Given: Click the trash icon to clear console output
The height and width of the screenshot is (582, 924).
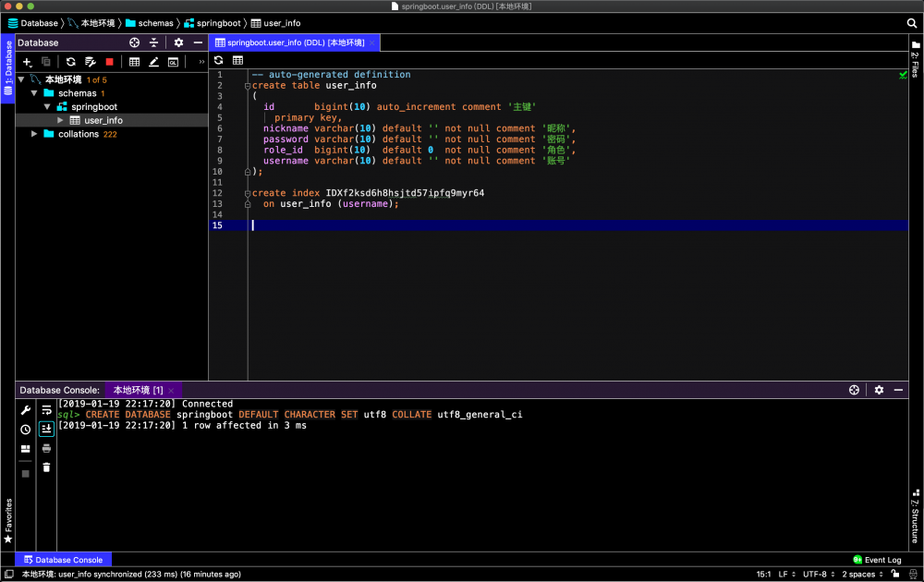Looking at the screenshot, I should 46,467.
